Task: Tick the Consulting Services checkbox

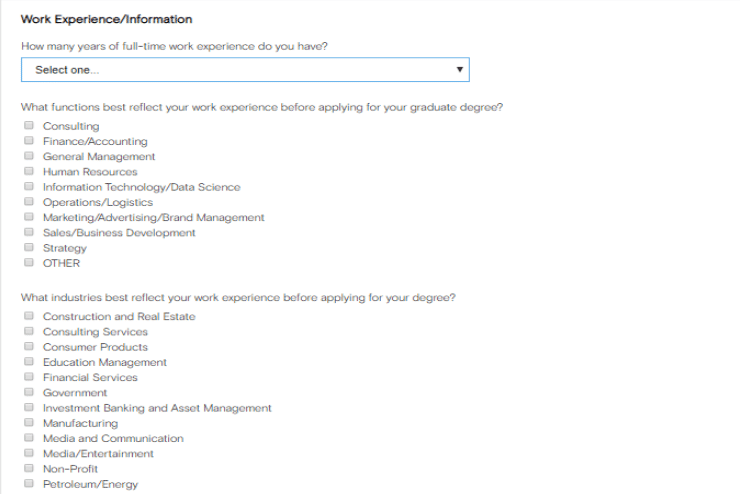Action: [x=30, y=331]
